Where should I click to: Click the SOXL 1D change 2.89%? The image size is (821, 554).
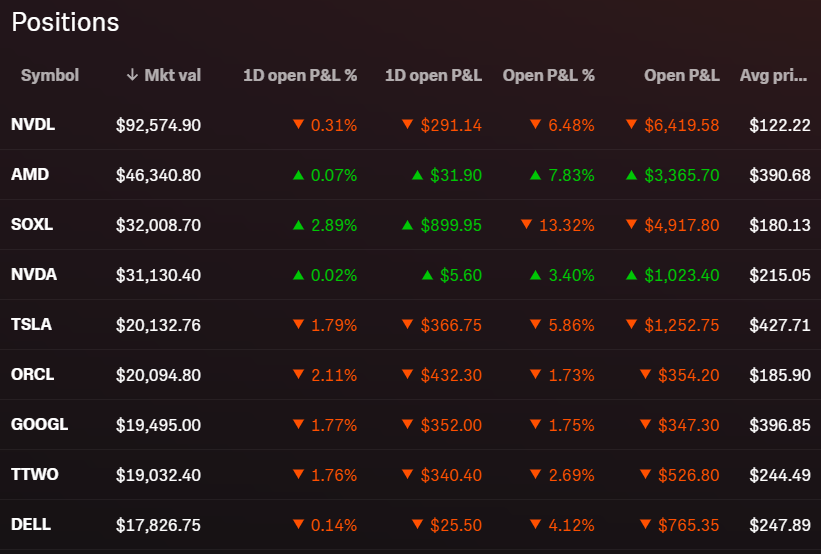[334, 225]
